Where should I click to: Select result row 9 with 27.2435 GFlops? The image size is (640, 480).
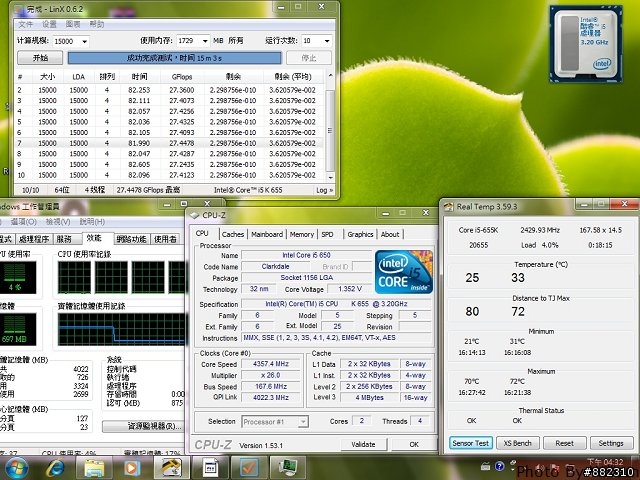169,164
